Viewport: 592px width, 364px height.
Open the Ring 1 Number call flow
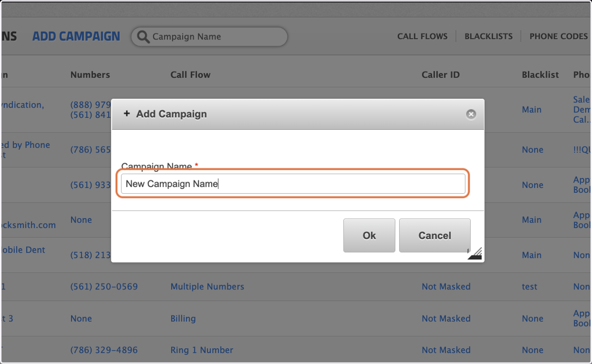[202, 350]
